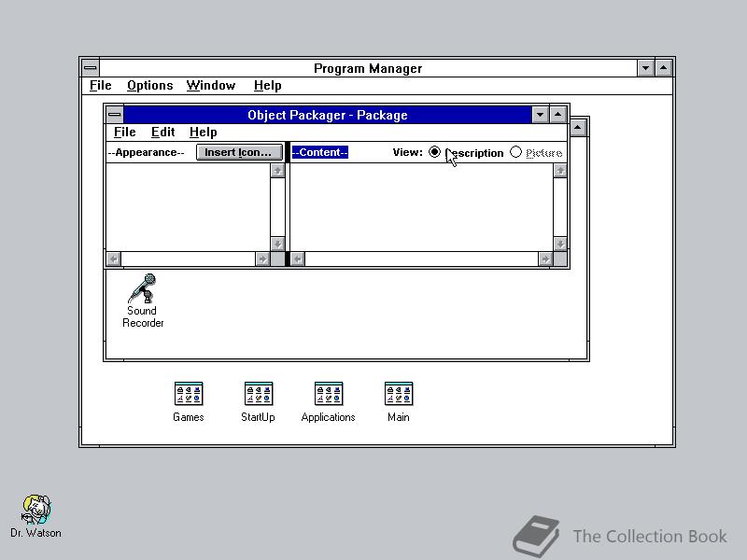Click Appearance pane scroll right arrow
The height and width of the screenshot is (560, 747).
click(262, 259)
